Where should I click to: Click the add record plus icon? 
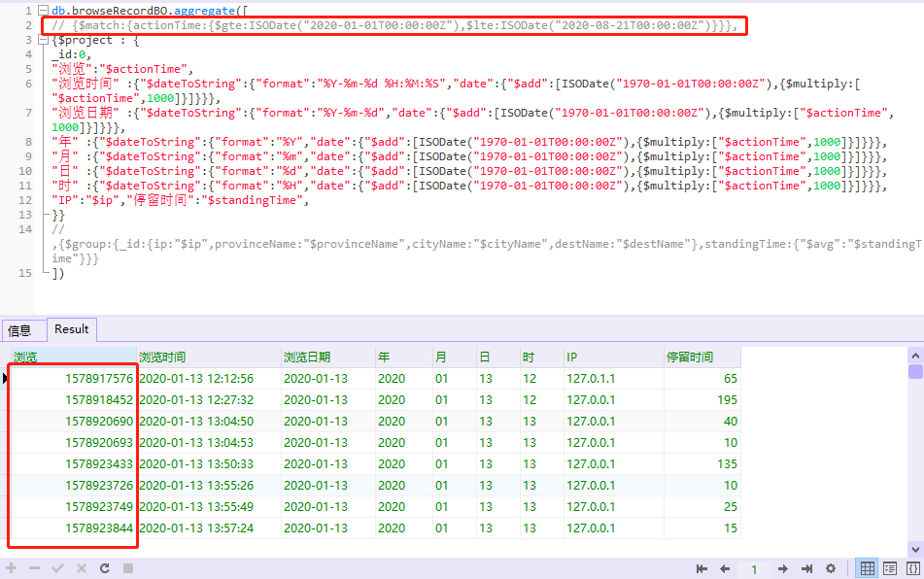click(12, 568)
